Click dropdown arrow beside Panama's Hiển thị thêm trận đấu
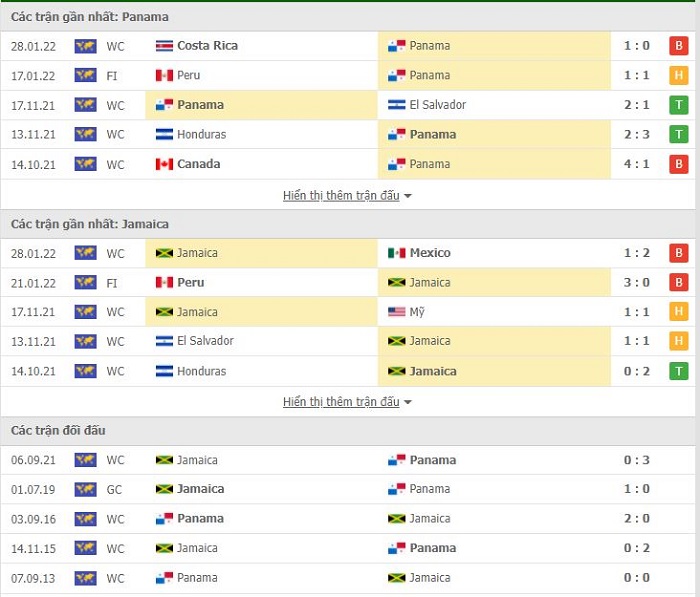The width and height of the screenshot is (700, 597). [408, 196]
